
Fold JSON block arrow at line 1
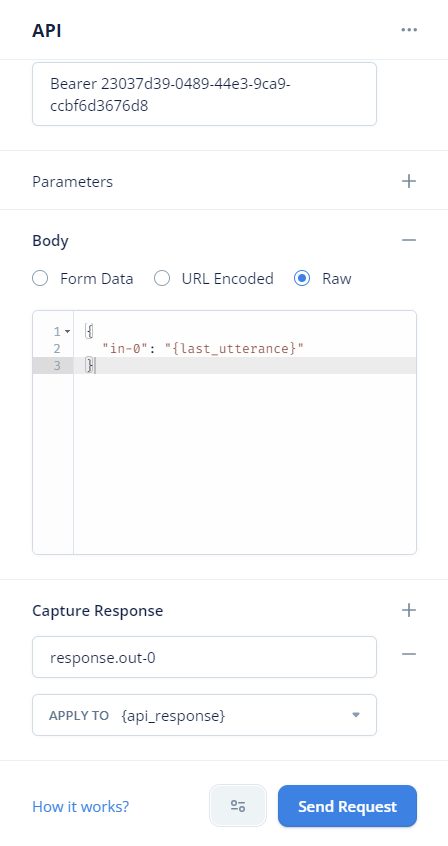point(67,331)
